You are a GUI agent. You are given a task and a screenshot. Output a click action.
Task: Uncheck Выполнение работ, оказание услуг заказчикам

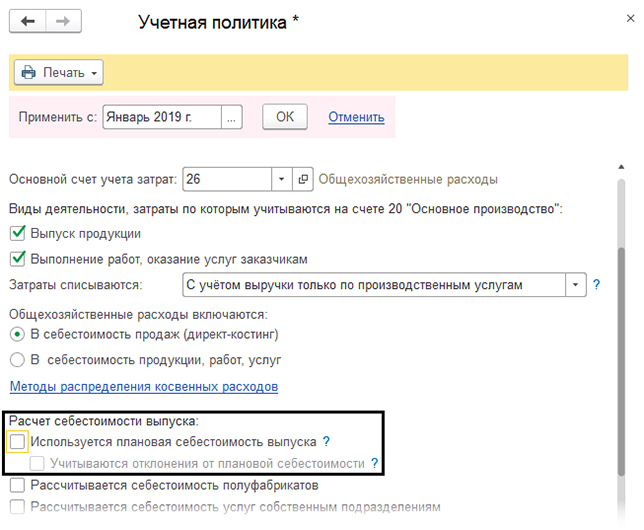click(x=17, y=259)
